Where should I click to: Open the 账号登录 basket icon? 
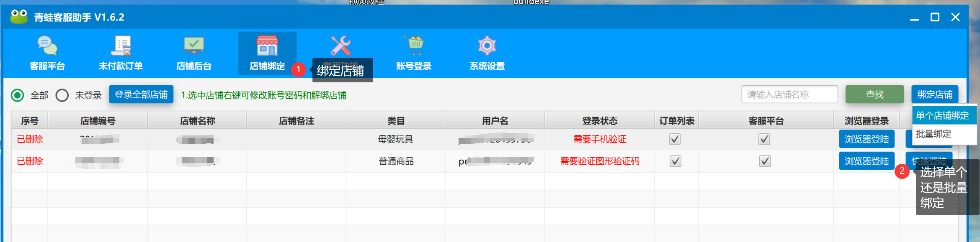pos(414,46)
